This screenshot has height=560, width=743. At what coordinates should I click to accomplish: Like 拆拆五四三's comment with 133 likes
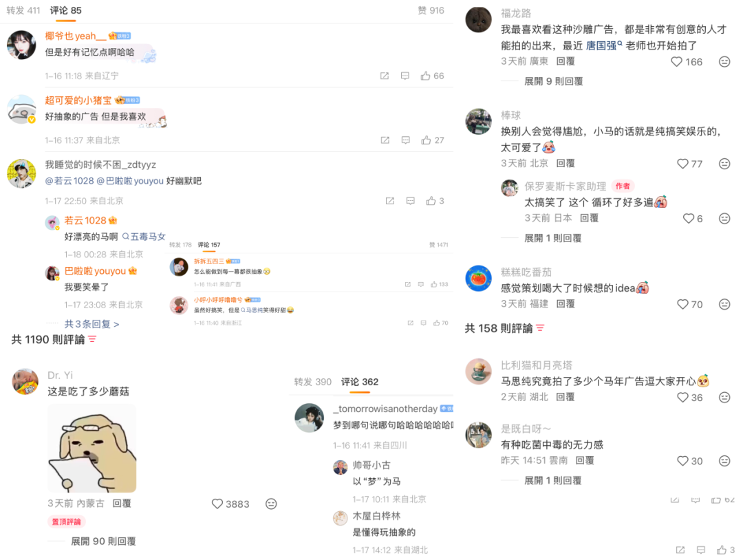point(434,284)
